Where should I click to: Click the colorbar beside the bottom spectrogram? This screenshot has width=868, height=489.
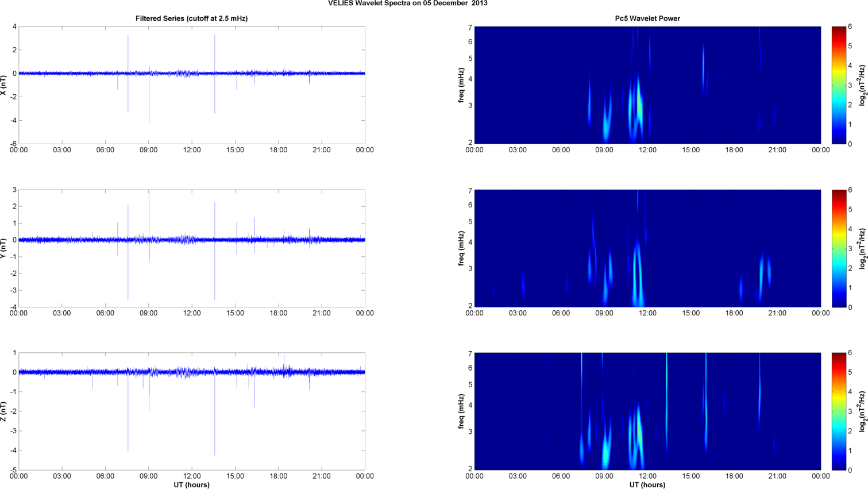[x=839, y=411]
